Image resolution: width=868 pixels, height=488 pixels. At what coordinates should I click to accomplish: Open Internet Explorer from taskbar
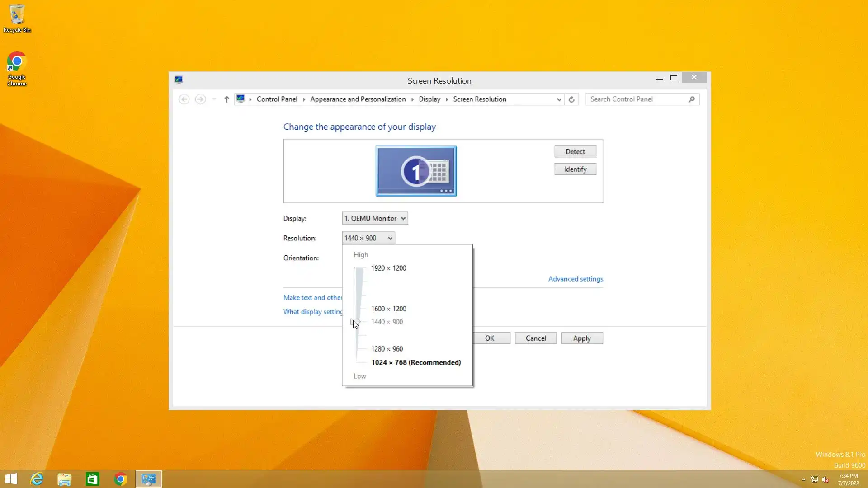(37, 479)
